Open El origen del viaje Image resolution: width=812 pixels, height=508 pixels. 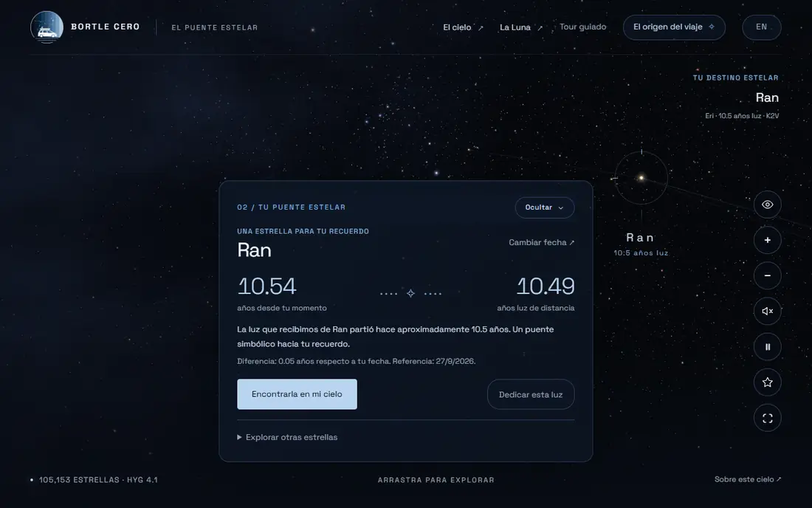pyautogui.click(x=674, y=27)
